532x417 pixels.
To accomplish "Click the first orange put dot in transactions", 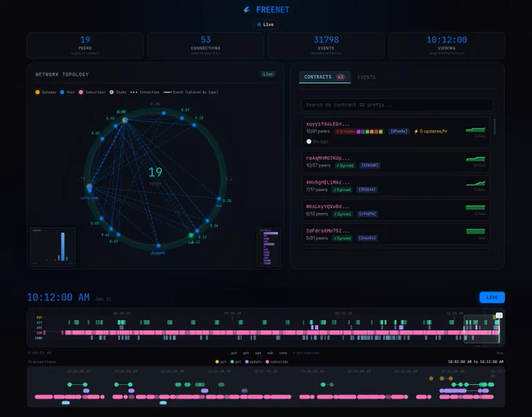I will [x=431, y=379].
